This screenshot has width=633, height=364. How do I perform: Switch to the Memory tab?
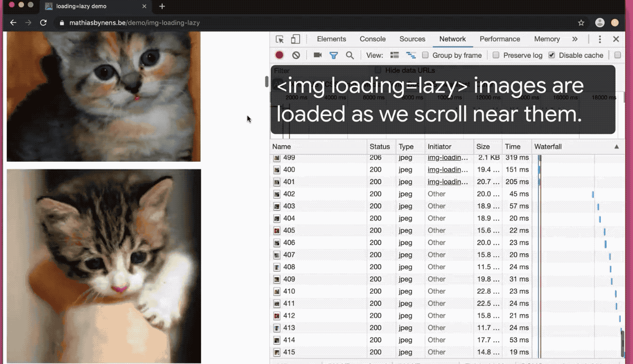tap(547, 39)
